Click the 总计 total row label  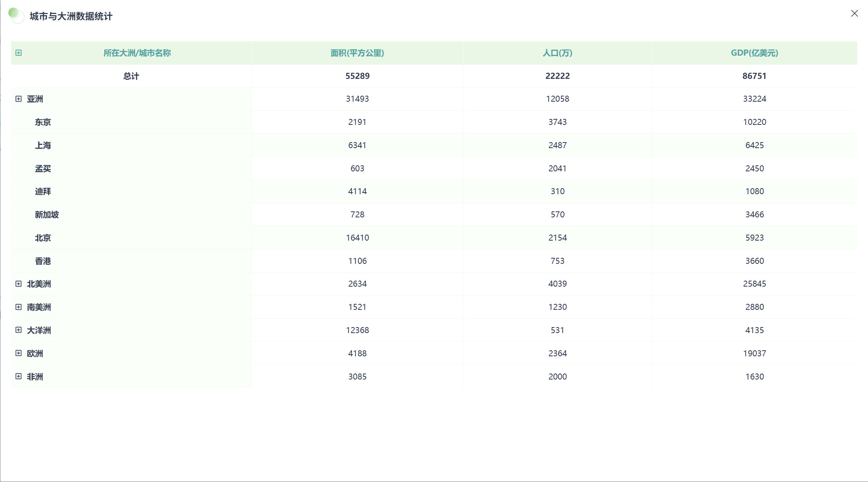click(x=131, y=76)
